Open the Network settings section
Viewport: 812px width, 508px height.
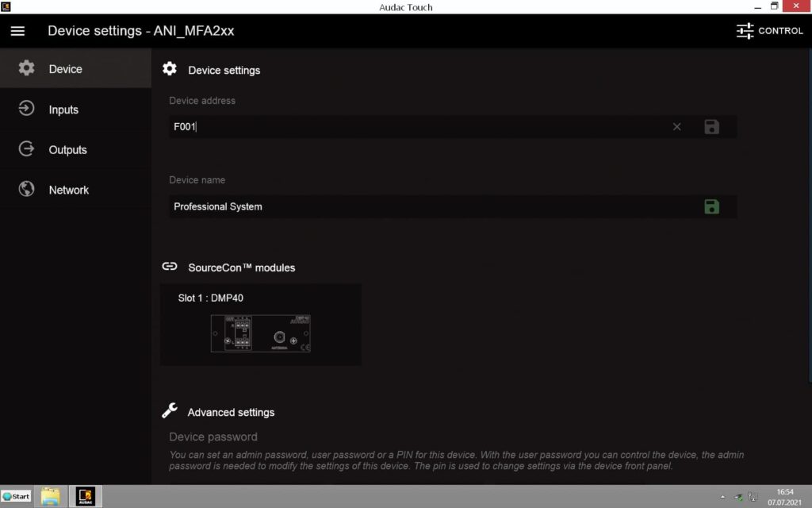point(75,190)
